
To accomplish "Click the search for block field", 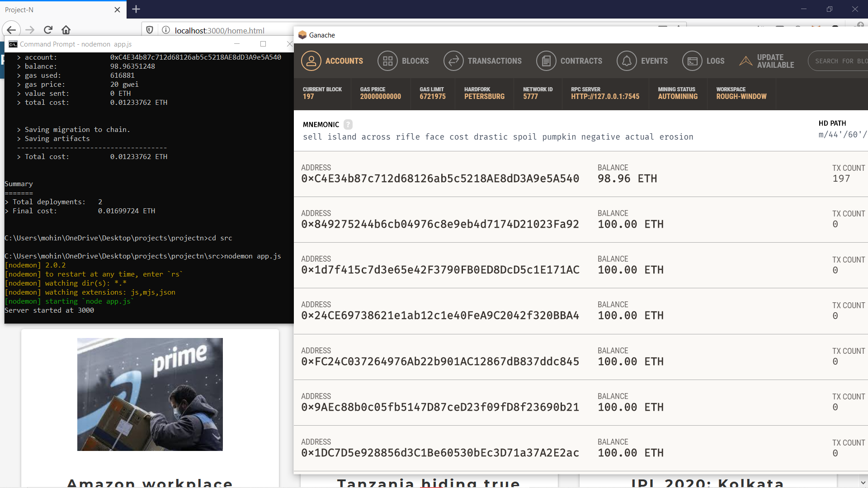I will (839, 61).
